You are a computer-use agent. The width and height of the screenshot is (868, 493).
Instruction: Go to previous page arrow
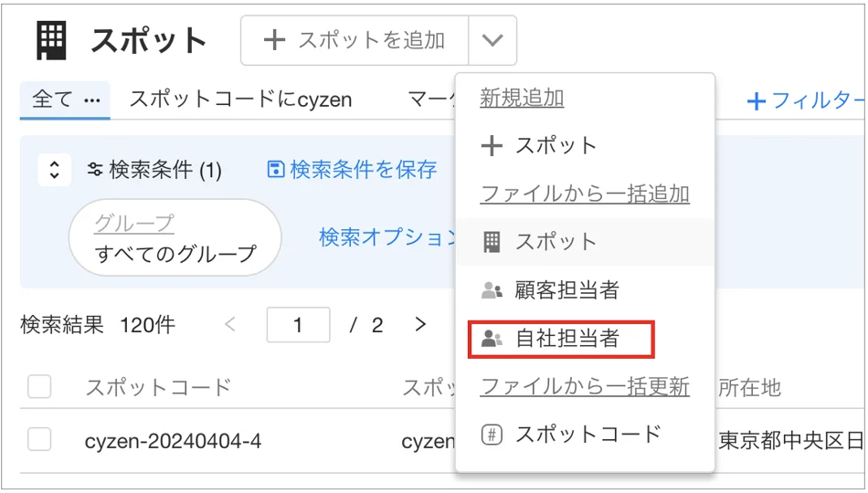coord(230,324)
